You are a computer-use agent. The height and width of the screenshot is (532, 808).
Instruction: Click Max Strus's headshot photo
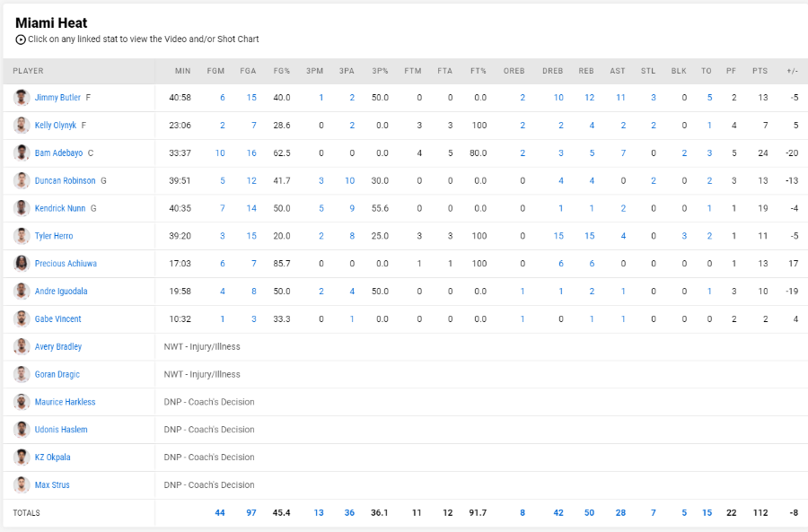pos(22,484)
